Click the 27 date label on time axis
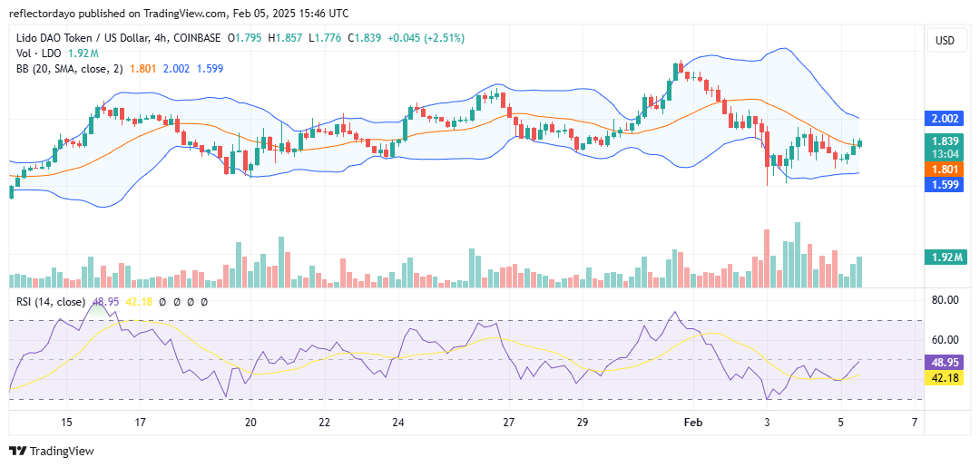Viewport: 980px width, 467px height. pyautogui.click(x=508, y=422)
